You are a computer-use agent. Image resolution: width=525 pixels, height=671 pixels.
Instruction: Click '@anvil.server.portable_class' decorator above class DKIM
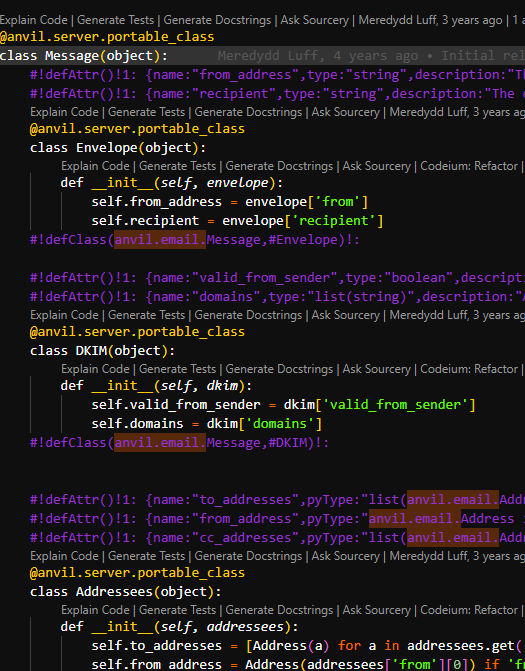pos(137,332)
